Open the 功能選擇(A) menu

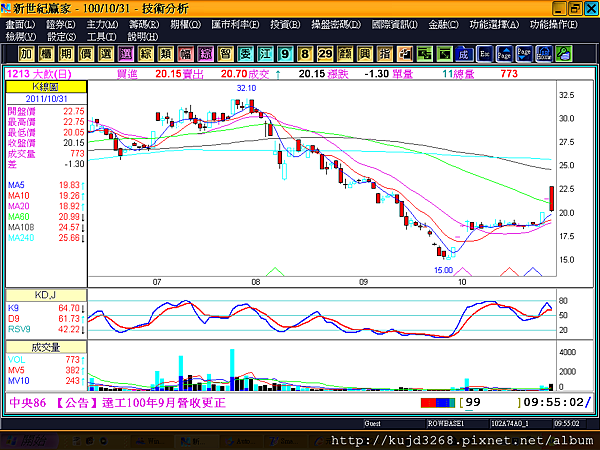(x=494, y=25)
